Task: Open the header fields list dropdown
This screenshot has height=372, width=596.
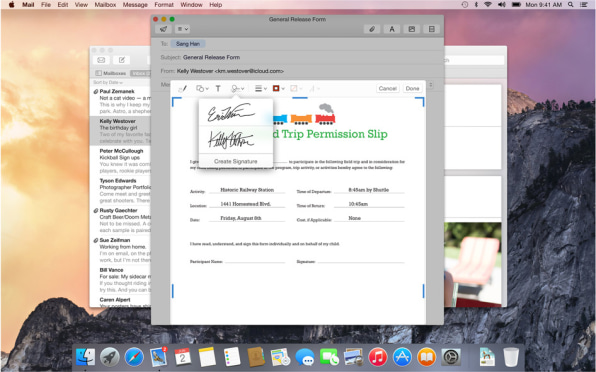Action: (183, 29)
